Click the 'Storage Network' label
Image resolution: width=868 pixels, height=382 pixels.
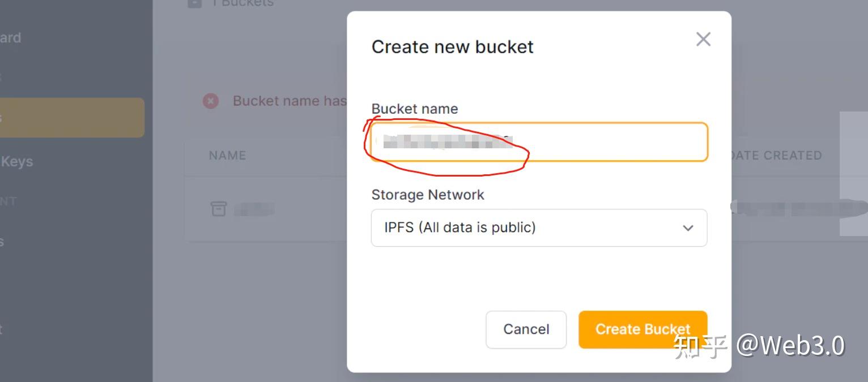point(428,195)
